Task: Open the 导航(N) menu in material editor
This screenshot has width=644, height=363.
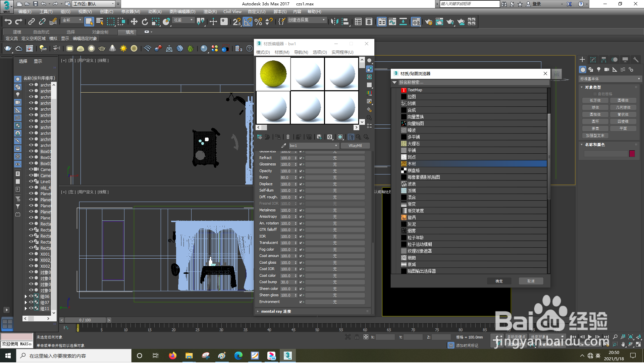Action: 301,52
